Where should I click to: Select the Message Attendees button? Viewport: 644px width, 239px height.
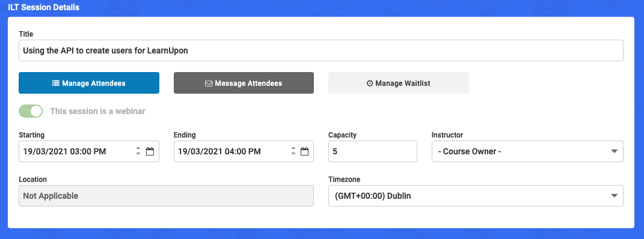244,83
